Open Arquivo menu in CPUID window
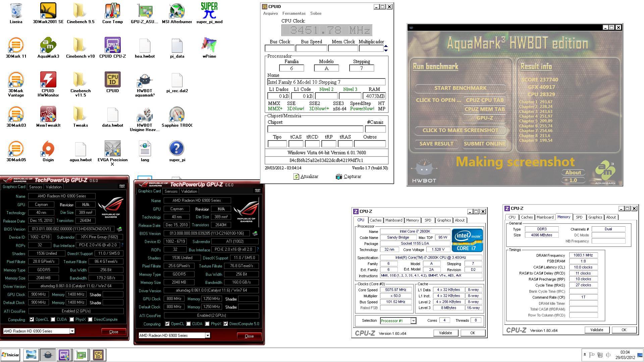 point(270,13)
